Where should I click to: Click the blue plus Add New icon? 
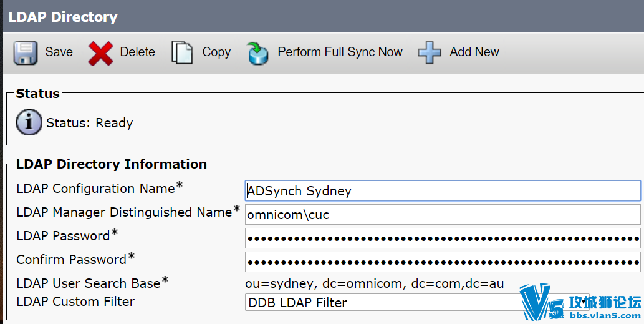(x=429, y=52)
